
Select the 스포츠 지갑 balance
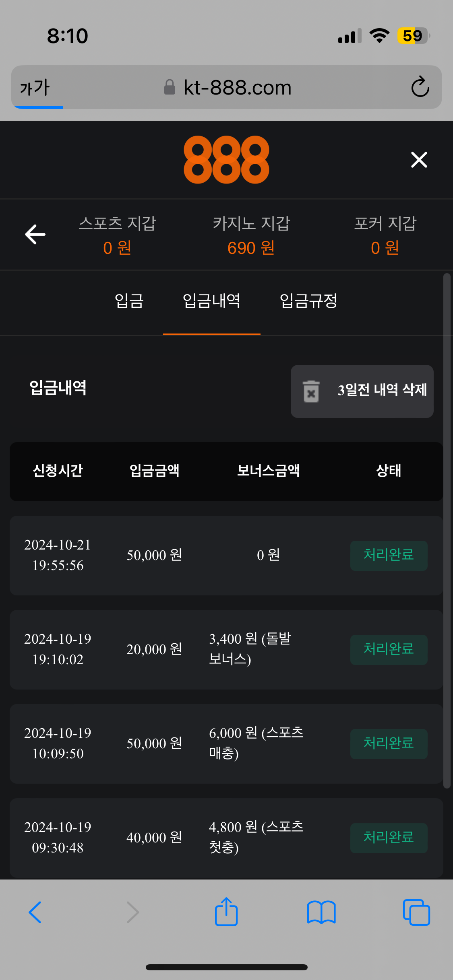(117, 235)
